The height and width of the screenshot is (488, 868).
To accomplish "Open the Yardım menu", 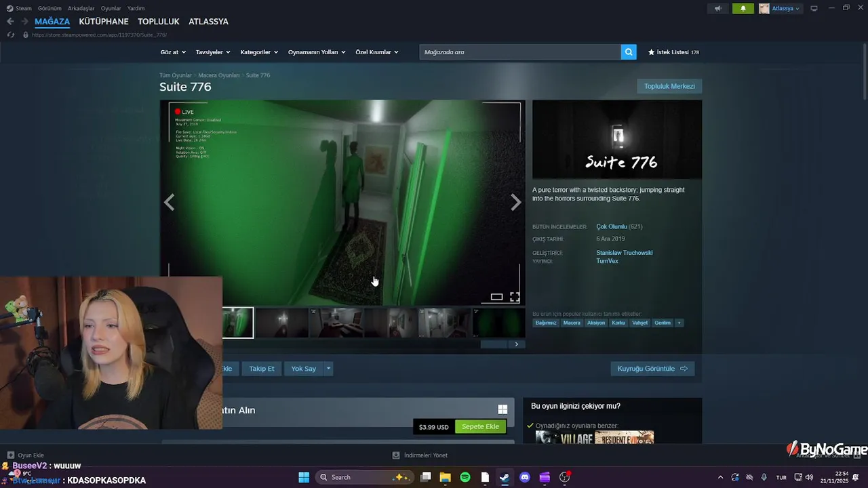I will (x=136, y=8).
